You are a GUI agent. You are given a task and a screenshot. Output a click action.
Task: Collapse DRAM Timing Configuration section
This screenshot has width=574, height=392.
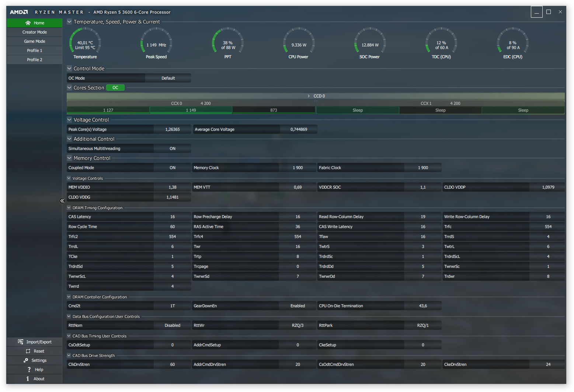click(69, 208)
